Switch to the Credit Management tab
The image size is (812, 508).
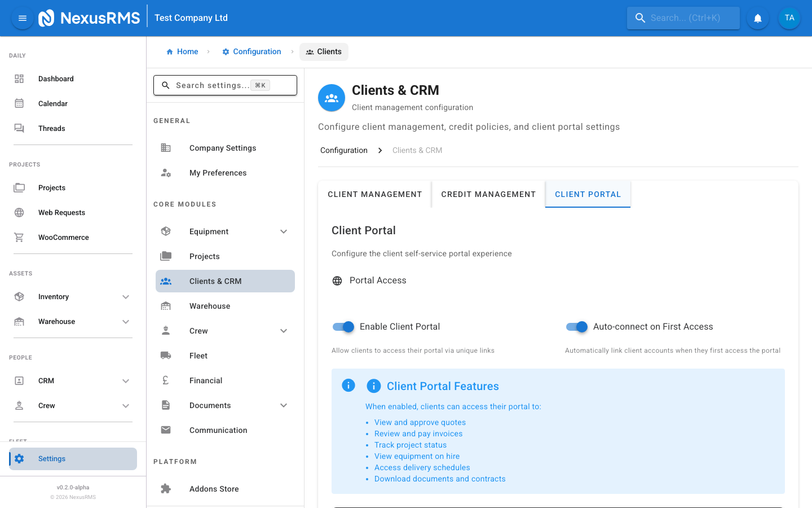coord(488,194)
